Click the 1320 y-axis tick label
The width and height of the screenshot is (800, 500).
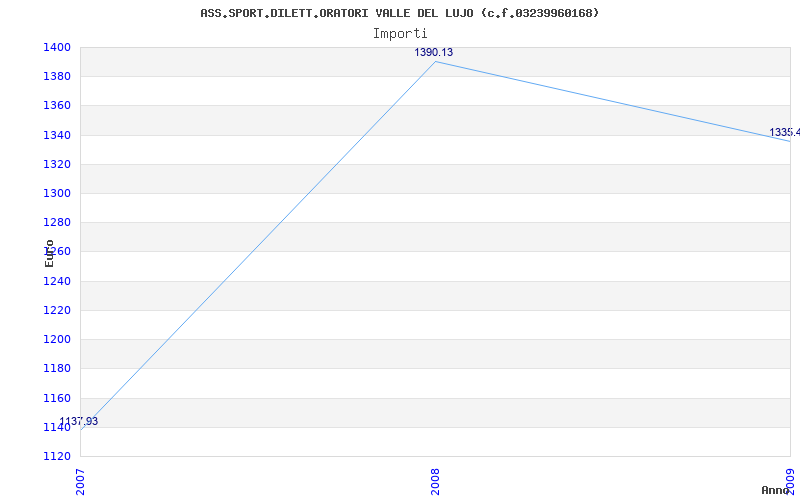(56, 164)
